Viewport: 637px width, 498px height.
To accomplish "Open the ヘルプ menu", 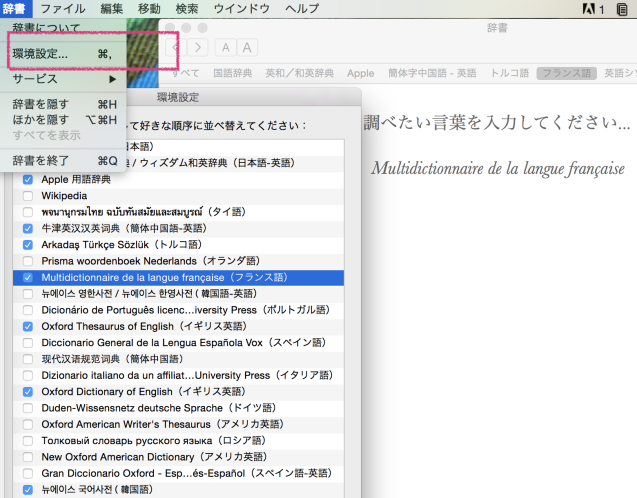I will pos(302,9).
